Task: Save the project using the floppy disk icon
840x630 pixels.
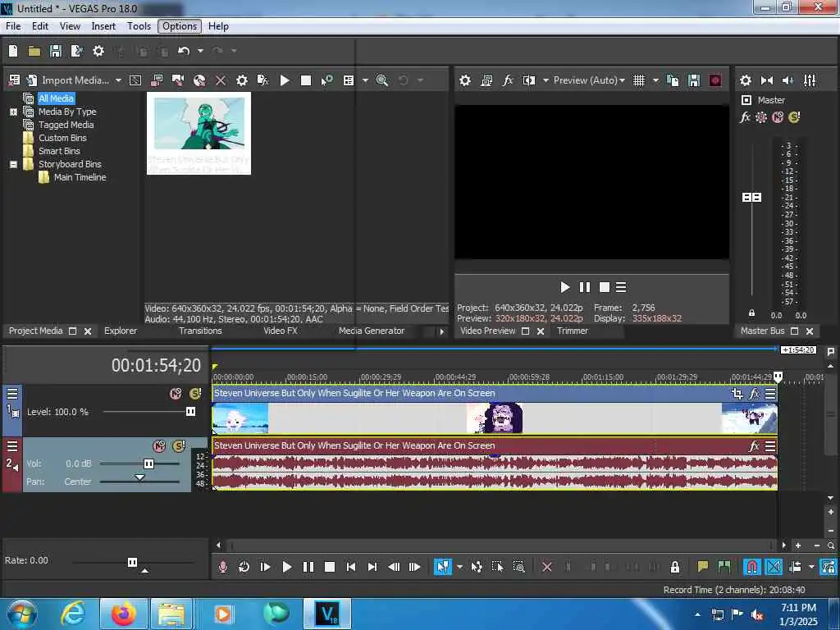Action: click(55, 51)
